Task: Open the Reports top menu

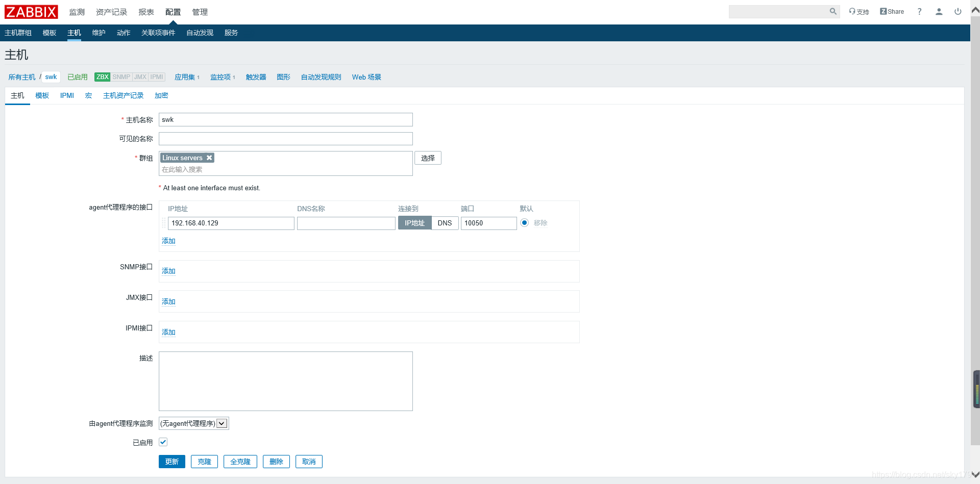Action: click(x=146, y=12)
